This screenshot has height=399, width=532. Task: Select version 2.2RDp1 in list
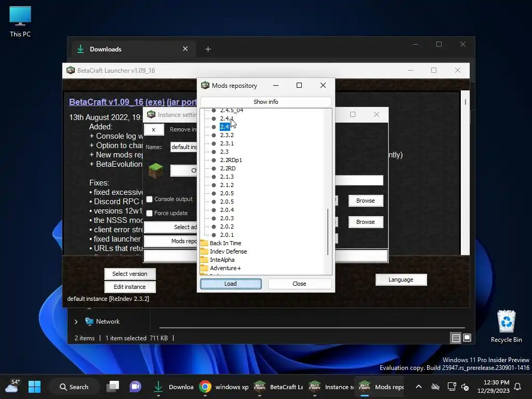click(x=231, y=160)
